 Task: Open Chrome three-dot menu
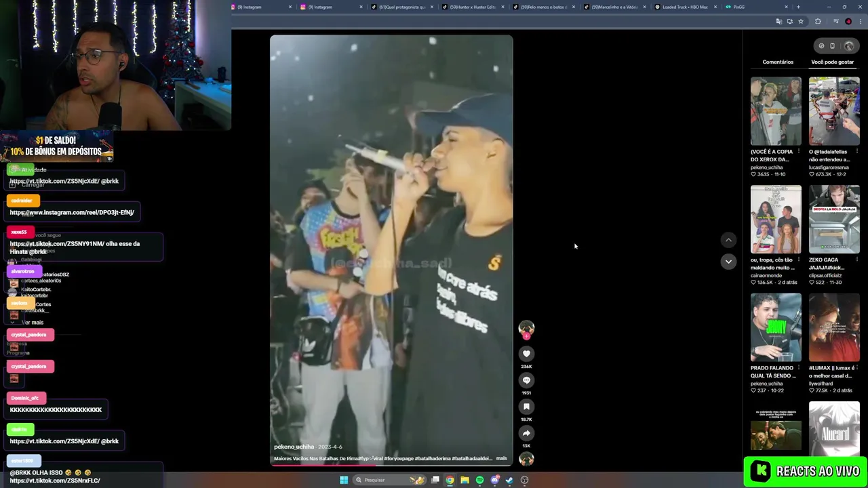(x=860, y=22)
